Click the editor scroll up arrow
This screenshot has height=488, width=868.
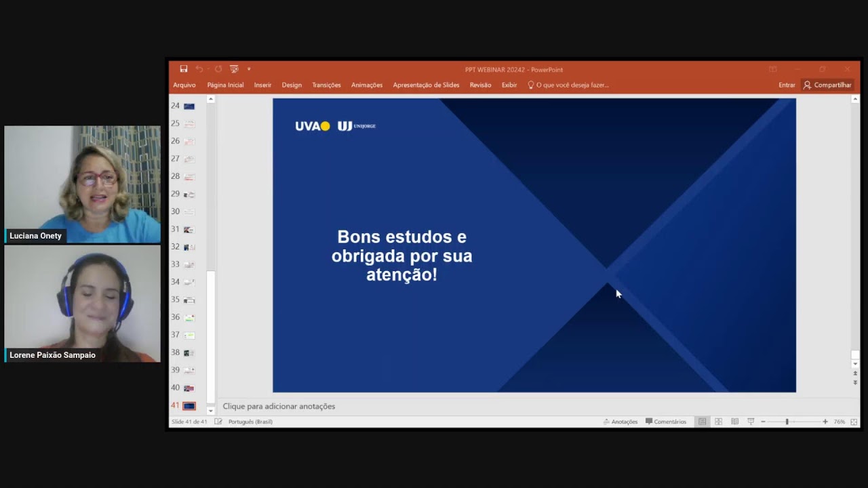(854, 99)
